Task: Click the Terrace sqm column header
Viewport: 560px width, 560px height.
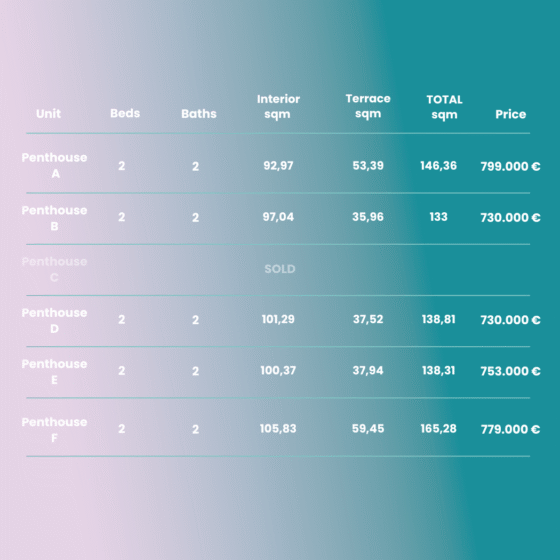Action: [368, 106]
